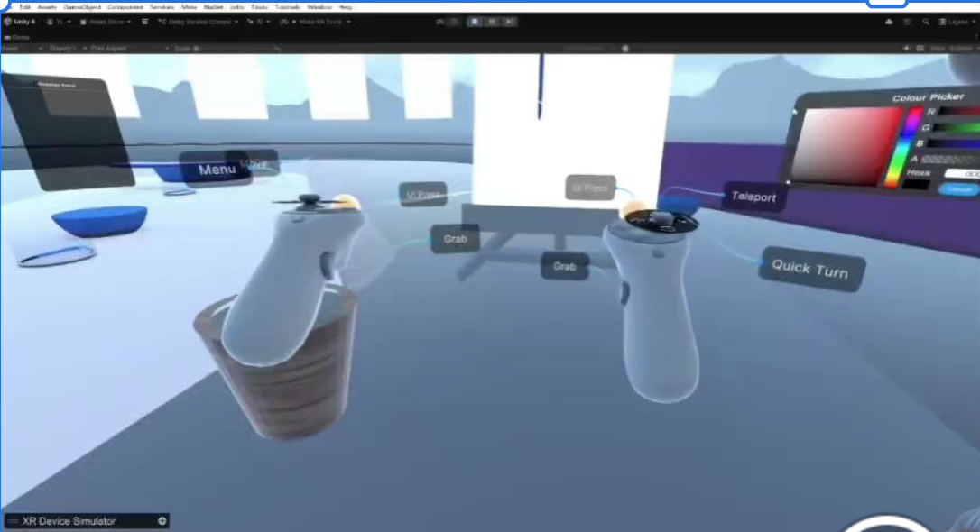The width and height of the screenshot is (980, 532).
Task: Open the undo history icon
Action: tap(907, 22)
